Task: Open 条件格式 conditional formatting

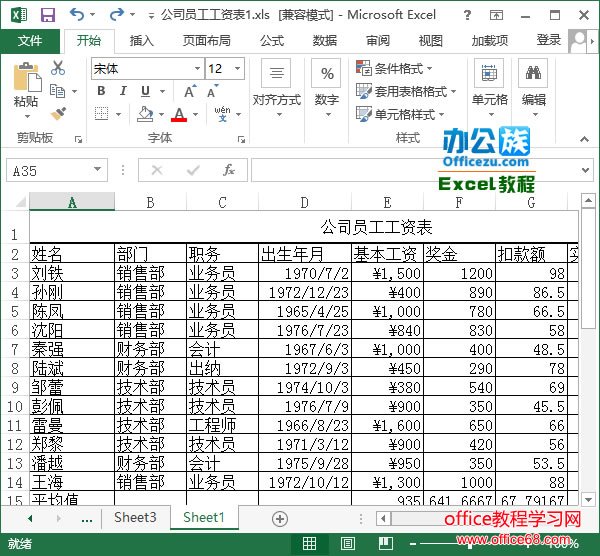Action: (x=394, y=68)
